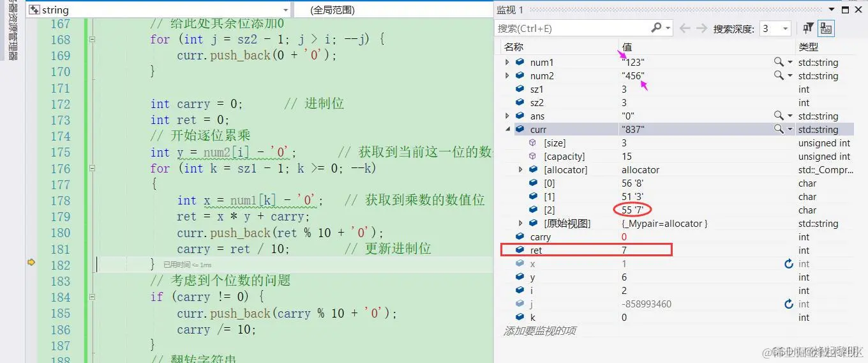Go to previous search result in watch
Screen dimensions: 868x363
tap(685, 28)
